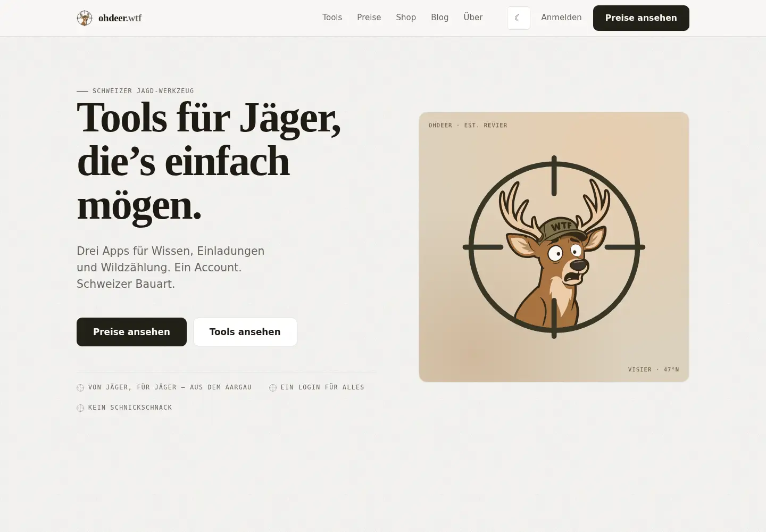
Task: Click crosshair icon beside Ein Login für alles
Action: [273, 388]
